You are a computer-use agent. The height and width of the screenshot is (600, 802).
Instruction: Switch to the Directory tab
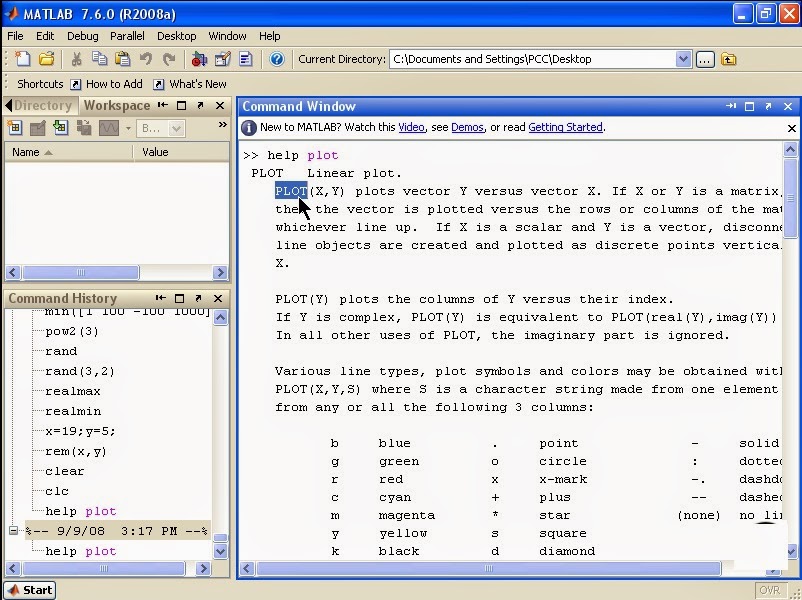(x=45, y=105)
